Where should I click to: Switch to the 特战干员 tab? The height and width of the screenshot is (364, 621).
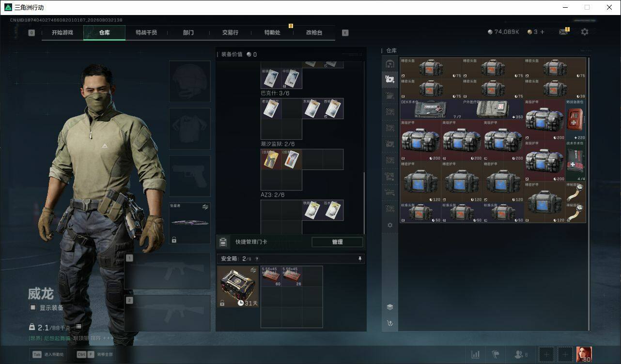point(146,32)
